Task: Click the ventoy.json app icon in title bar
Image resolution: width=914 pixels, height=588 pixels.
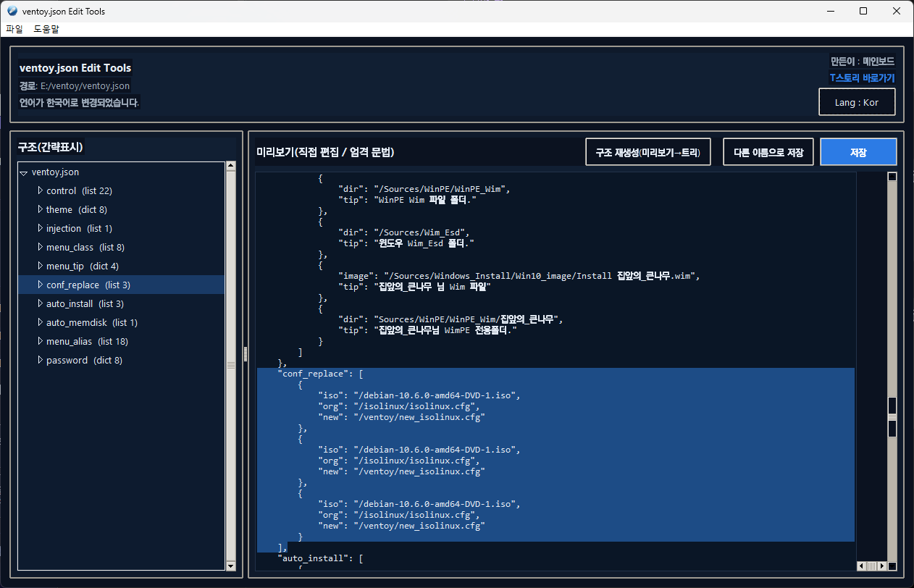Action: [12, 12]
